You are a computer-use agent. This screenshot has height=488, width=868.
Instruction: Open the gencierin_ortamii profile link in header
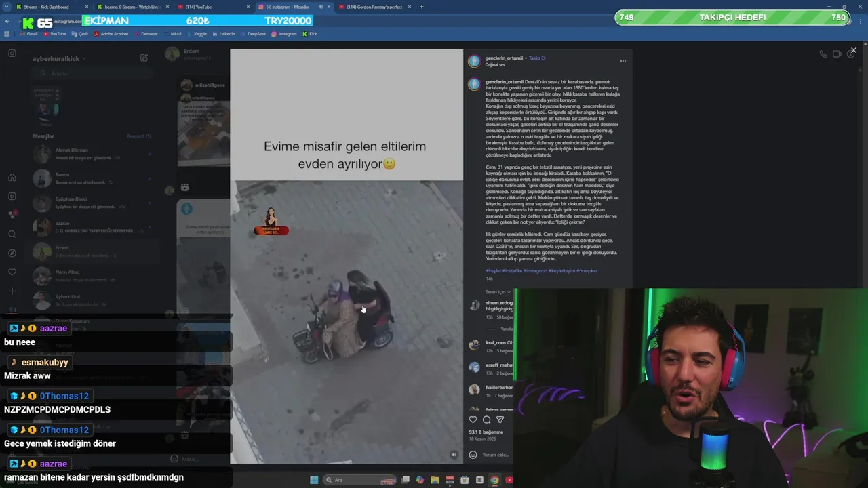tap(504, 58)
